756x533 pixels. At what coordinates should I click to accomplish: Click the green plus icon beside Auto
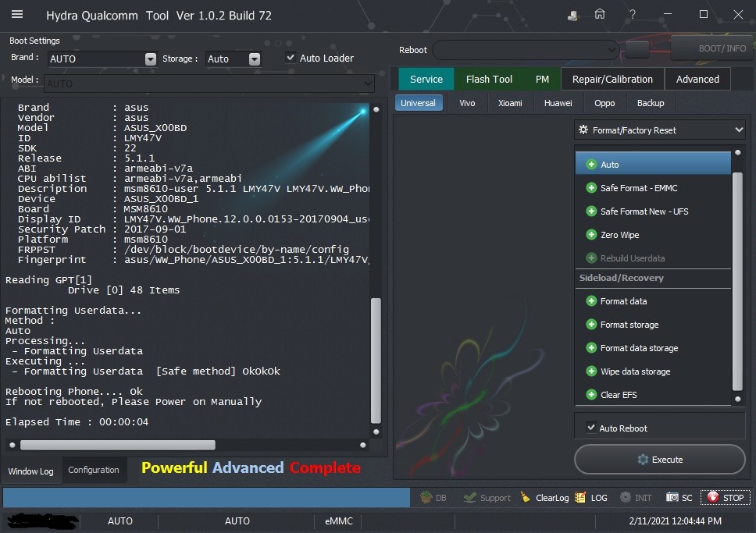click(x=591, y=165)
